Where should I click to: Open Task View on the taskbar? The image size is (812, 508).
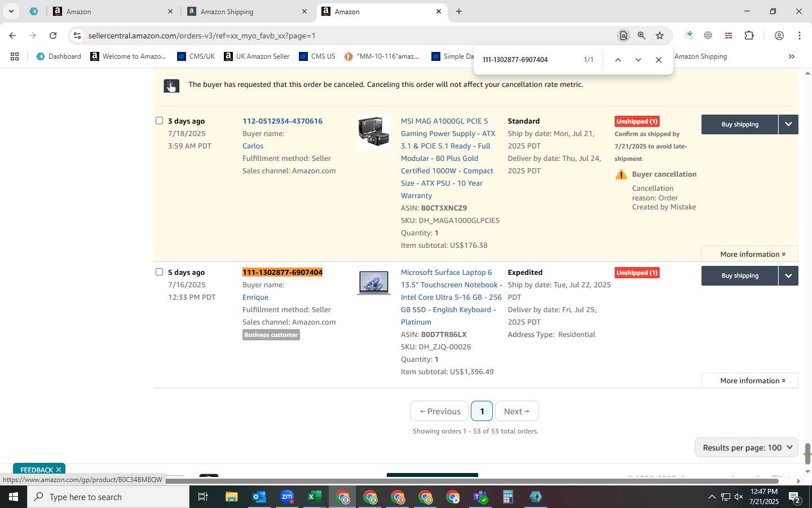[203, 497]
